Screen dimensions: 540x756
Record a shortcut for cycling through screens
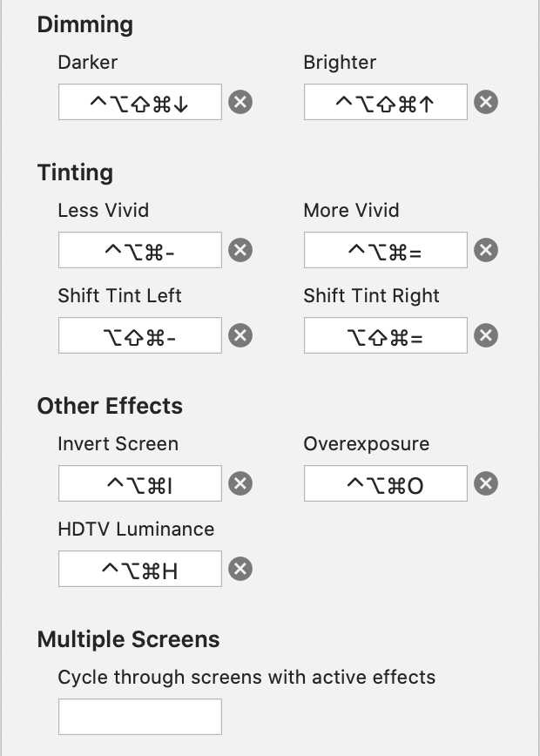click(140, 717)
